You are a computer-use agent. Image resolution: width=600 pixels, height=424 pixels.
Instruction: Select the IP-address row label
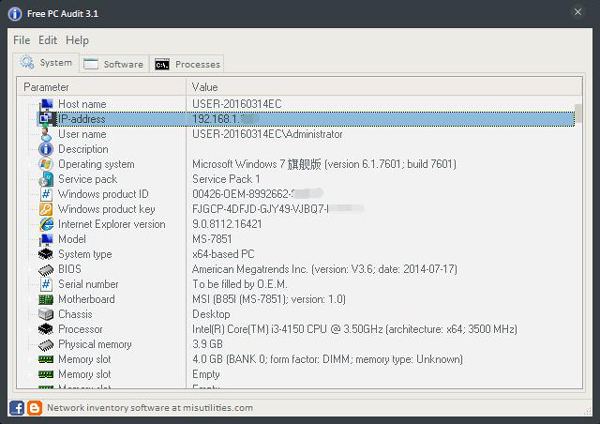coord(81,119)
